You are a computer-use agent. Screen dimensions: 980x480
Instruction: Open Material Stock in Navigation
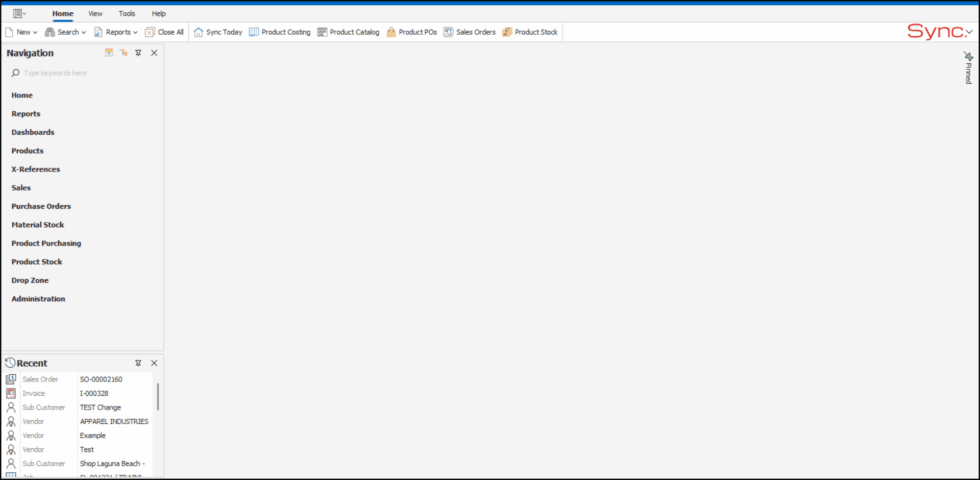(38, 225)
